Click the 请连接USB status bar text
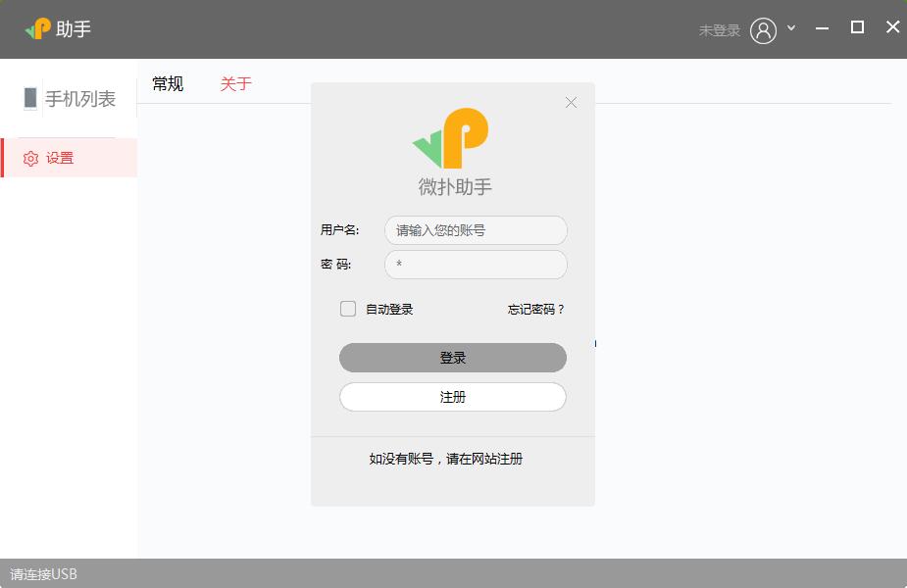 pyautogui.click(x=43, y=574)
